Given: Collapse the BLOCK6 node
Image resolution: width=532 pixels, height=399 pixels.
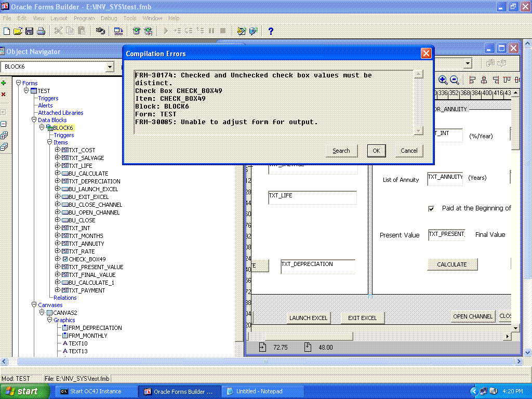Looking at the screenshot, I should point(42,128).
